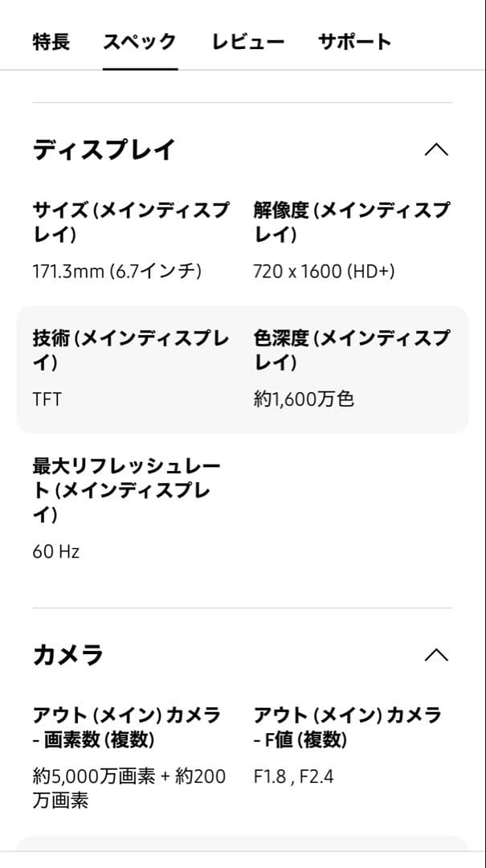Click the カメラ section heading
Screen dimensions: 486x868
pos(68,655)
